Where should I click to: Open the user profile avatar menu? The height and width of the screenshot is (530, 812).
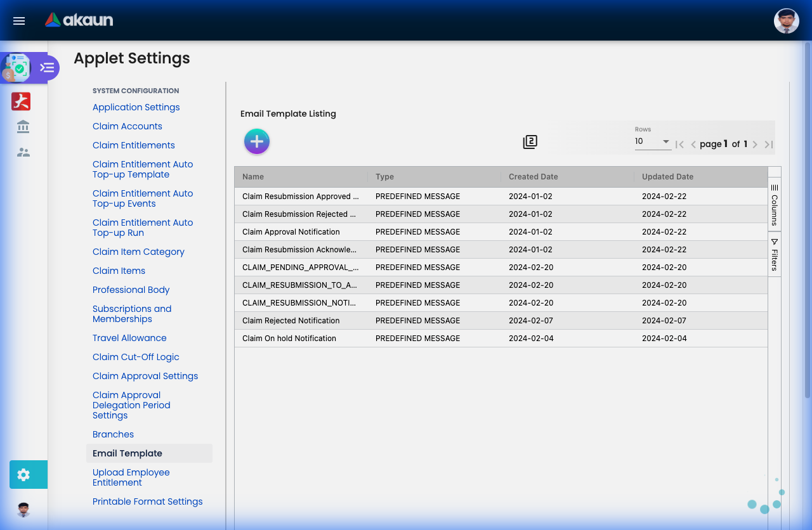tap(786, 21)
